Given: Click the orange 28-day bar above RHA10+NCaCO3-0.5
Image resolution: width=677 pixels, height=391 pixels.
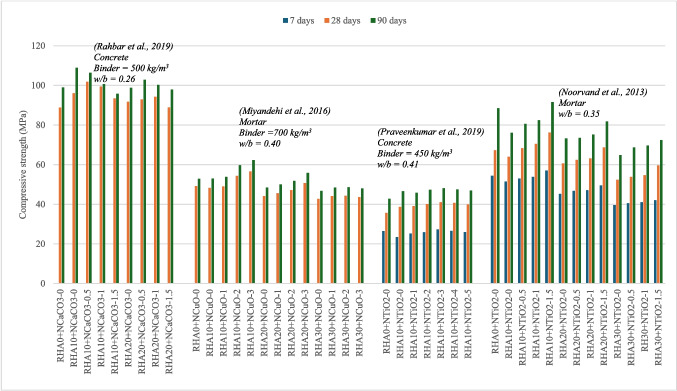Looking at the screenshot, I should 87,183.
